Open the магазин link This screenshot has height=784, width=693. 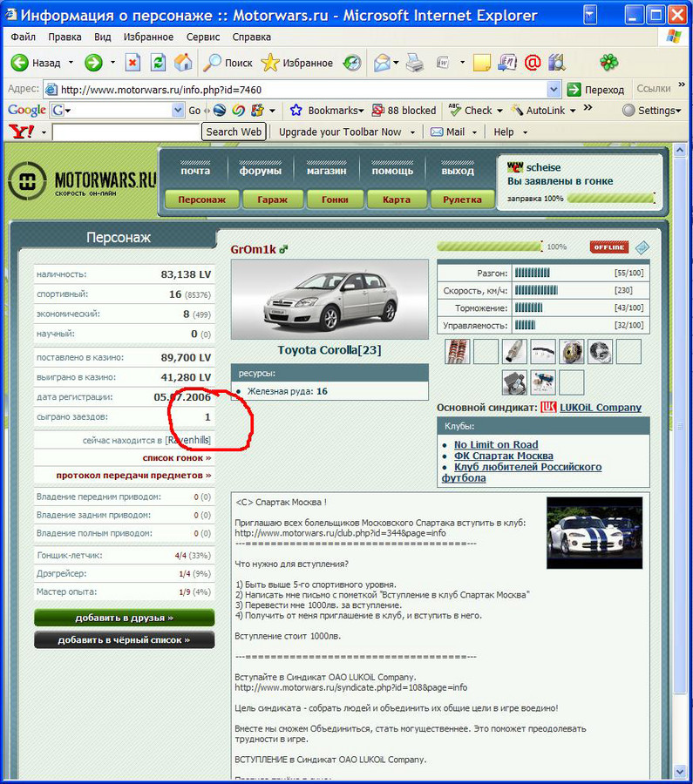[x=326, y=171]
